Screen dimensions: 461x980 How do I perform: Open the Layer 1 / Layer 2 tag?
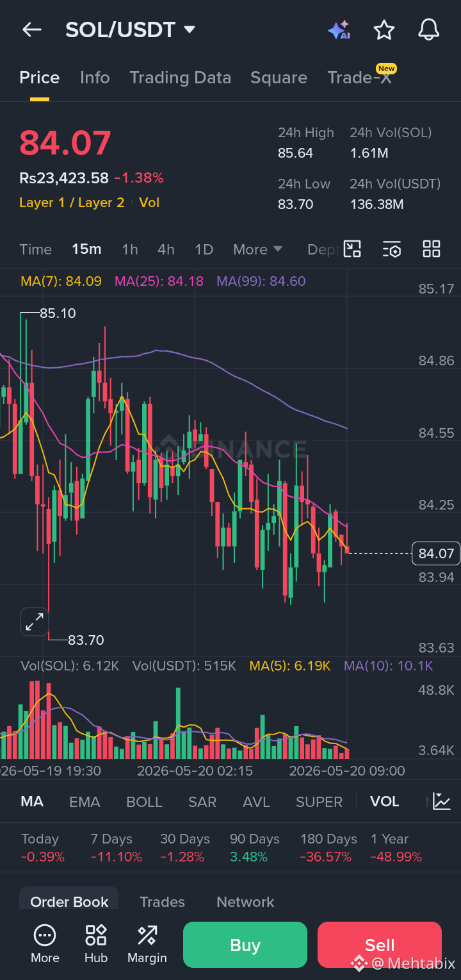tap(72, 203)
